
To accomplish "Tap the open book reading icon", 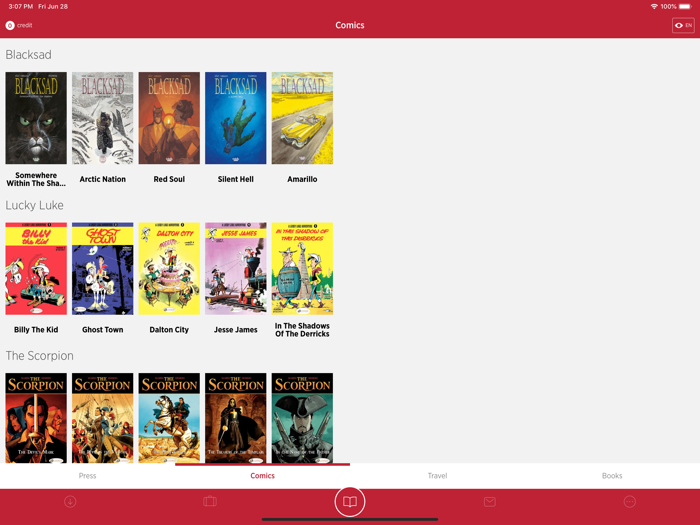I will (x=350, y=502).
